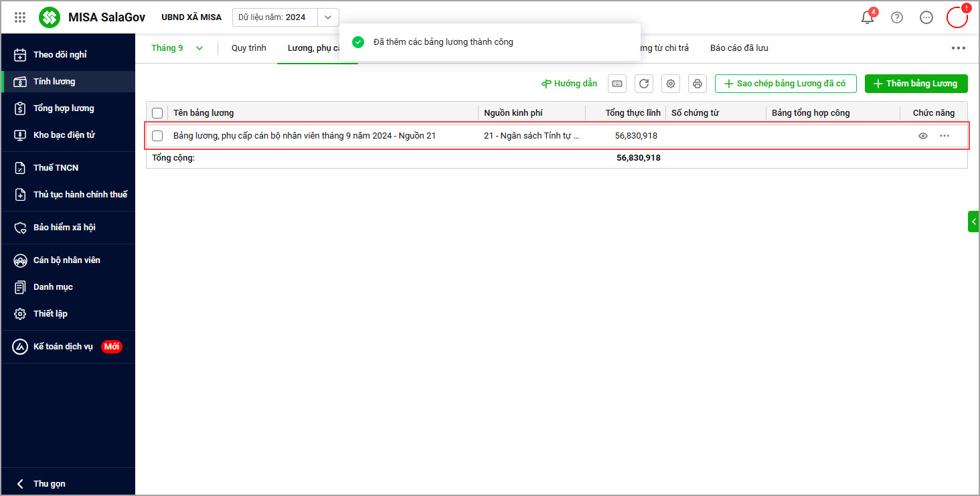The height and width of the screenshot is (496, 980).
Task: Expand the right side panel green arrow
Action: [x=973, y=222]
